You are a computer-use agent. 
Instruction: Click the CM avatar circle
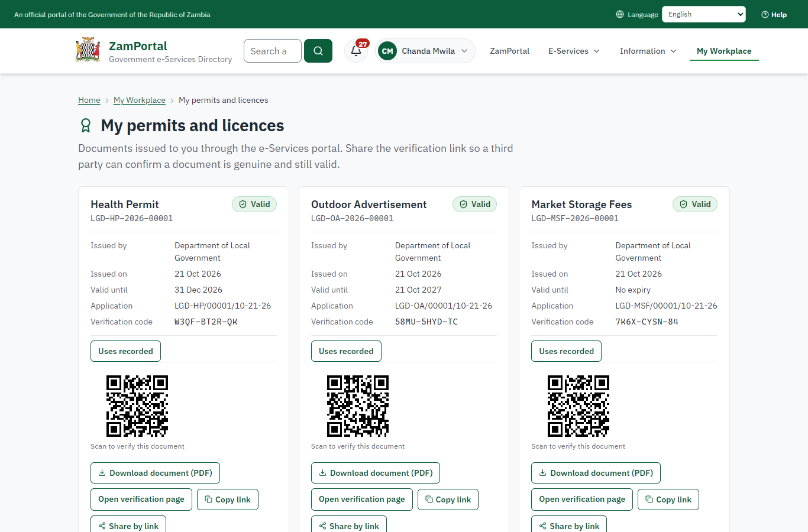[x=387, y=51]
